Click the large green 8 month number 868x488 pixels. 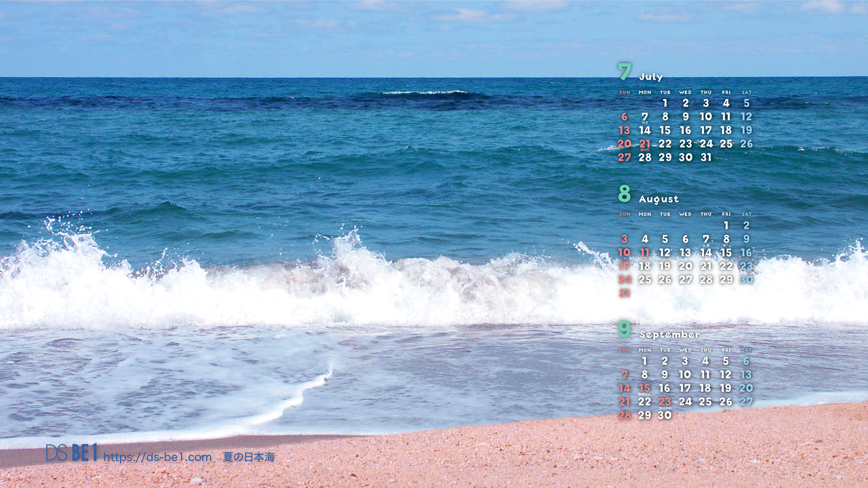[624, 194]
